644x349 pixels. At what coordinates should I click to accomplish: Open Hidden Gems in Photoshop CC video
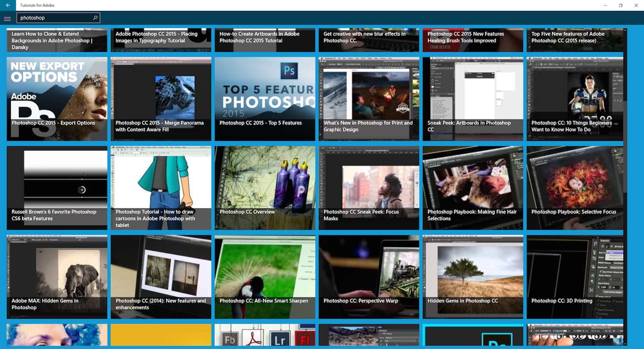473,277
